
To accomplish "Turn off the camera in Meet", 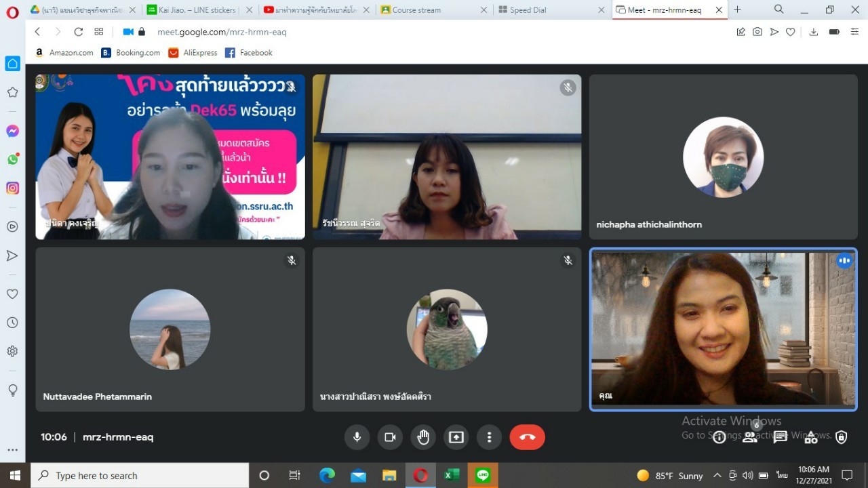I will tap(390, 437).
